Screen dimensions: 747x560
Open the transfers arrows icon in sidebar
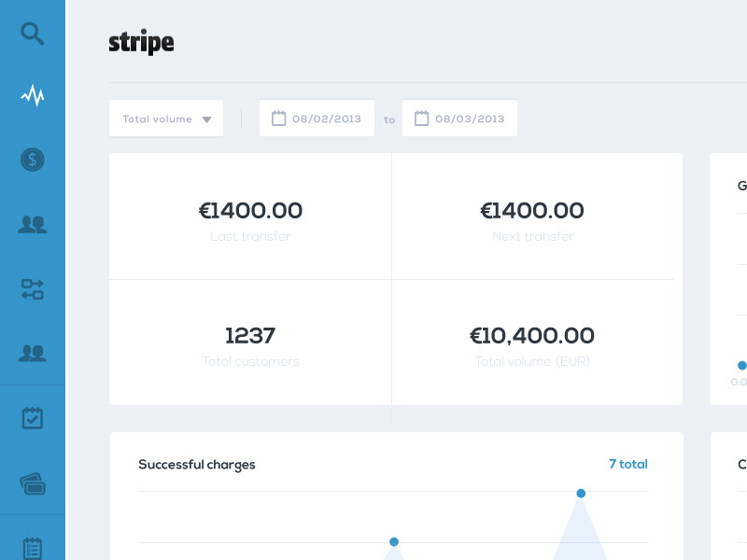pos(33,289)
